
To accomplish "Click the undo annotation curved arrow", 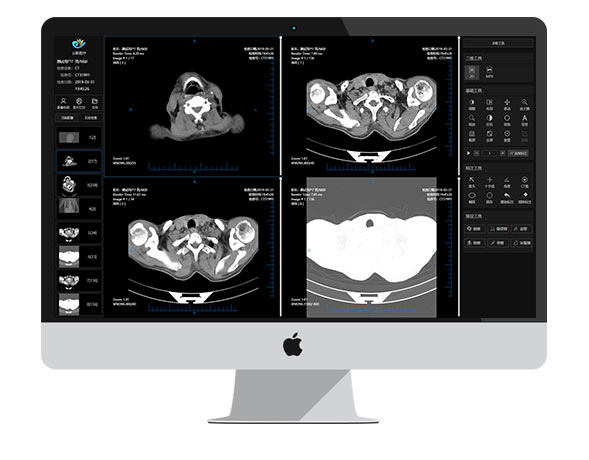I will (x=507, y=198).
